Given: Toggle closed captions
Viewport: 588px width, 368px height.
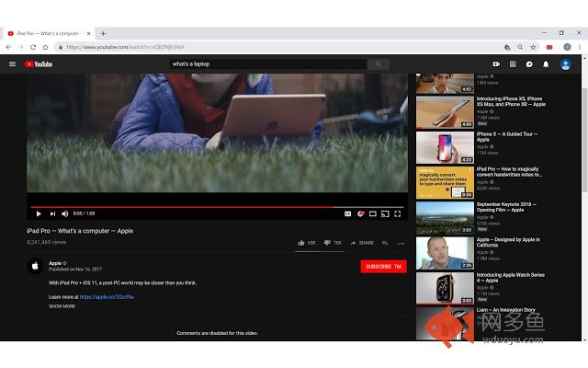Looking at the screenshot, I should [347, 213].
